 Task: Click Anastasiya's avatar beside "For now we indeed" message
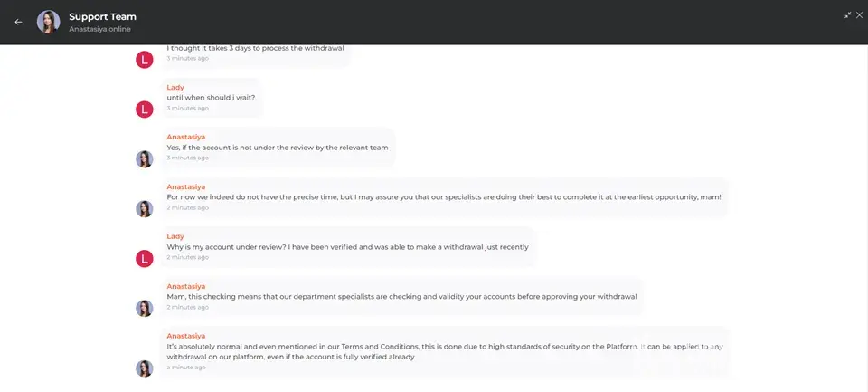145,209
